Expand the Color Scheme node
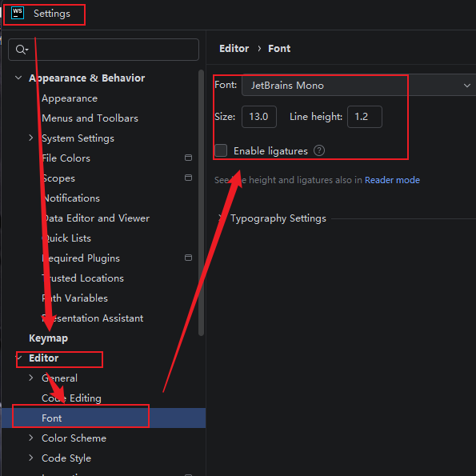Image resolution: width=476 pixels, height=476 pixels. coord(31,438)
